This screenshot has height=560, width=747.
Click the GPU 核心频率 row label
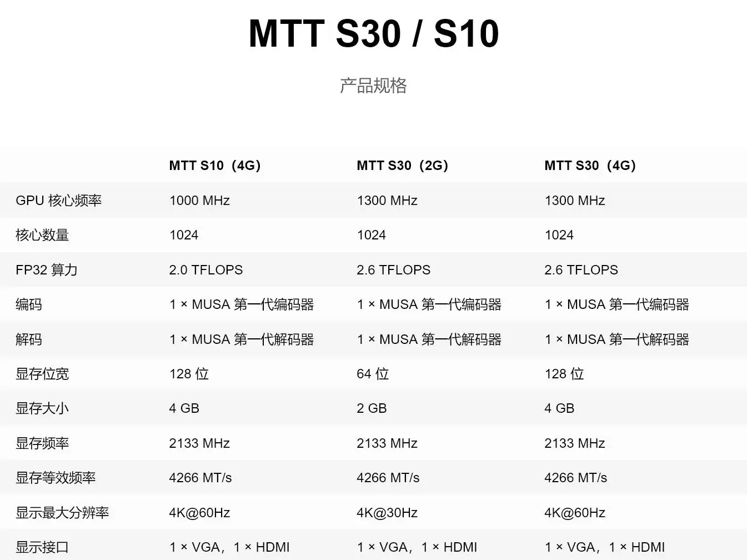pyautogui.click(x=58, y=201)
